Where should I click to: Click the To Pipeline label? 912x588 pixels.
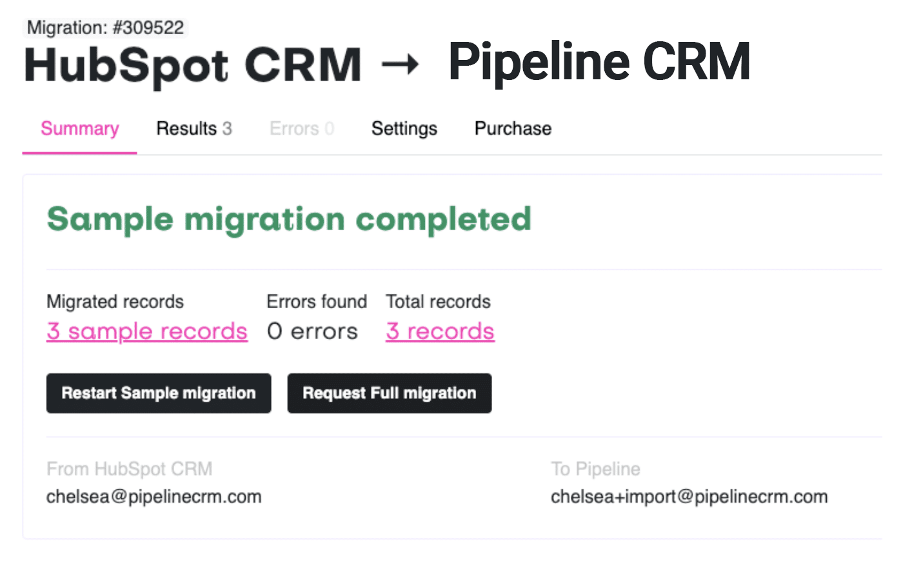pyautogui.click(x=595, y=469)
